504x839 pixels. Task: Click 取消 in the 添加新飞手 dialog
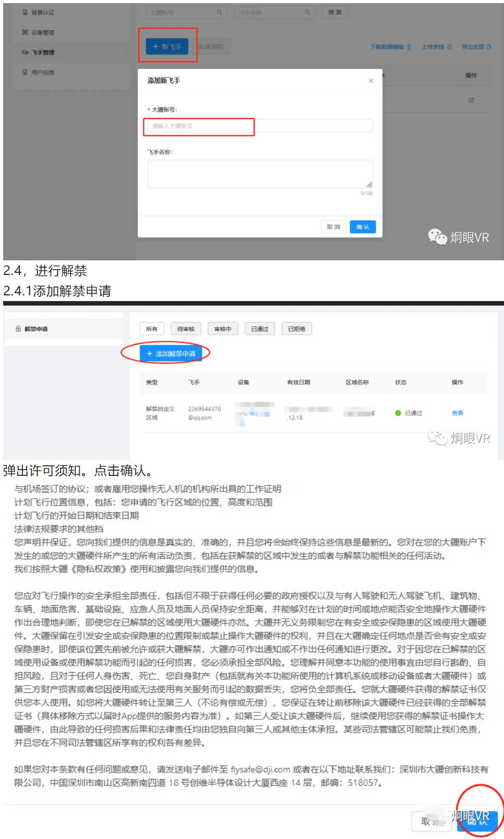(333, 227)
